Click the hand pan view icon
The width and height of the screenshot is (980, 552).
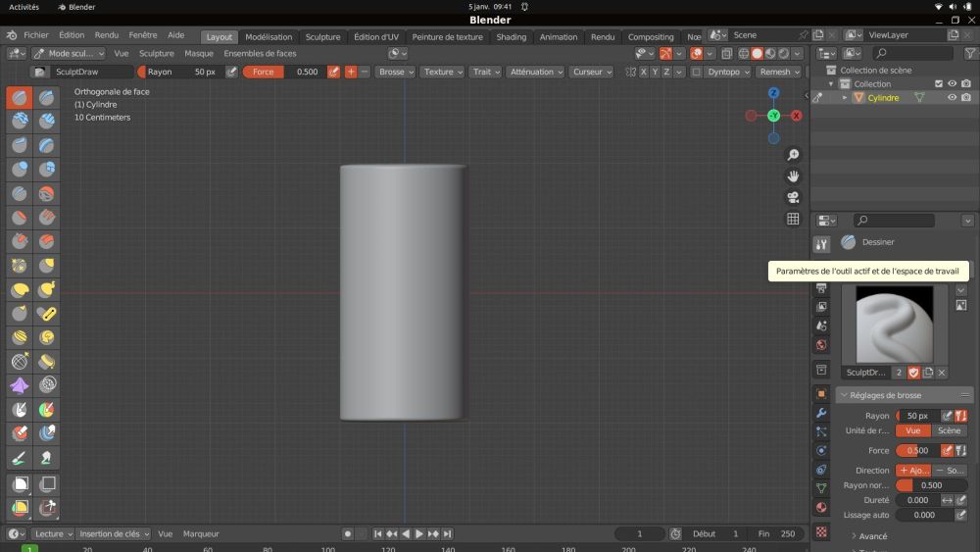[793, 176]
